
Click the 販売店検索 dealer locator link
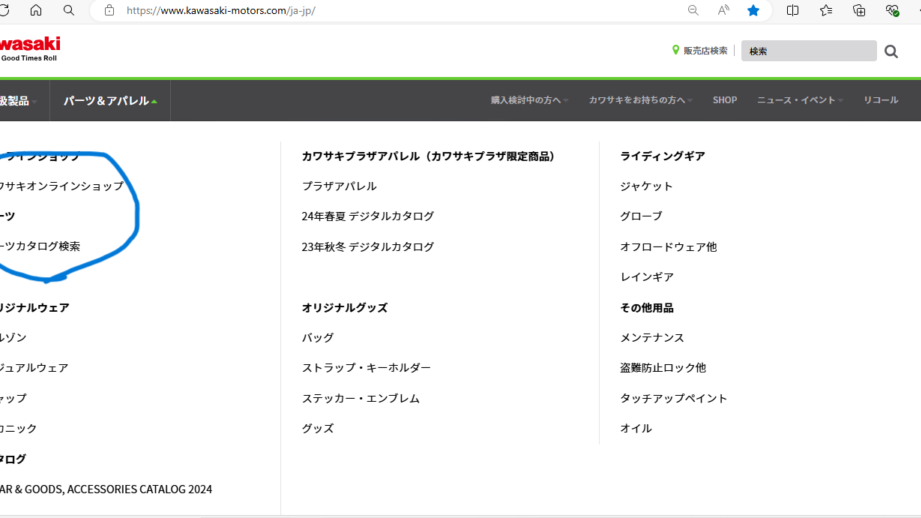699,51
